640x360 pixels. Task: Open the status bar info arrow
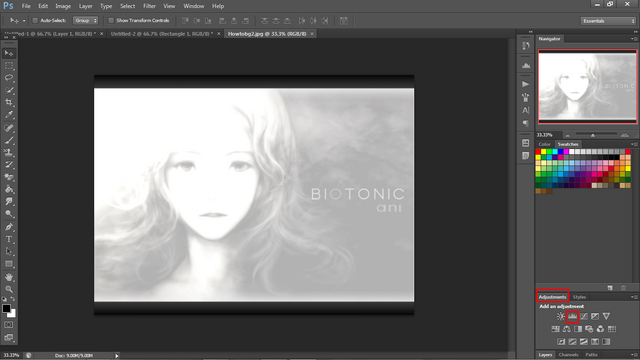pyautogui.click(x=116, y=356)
